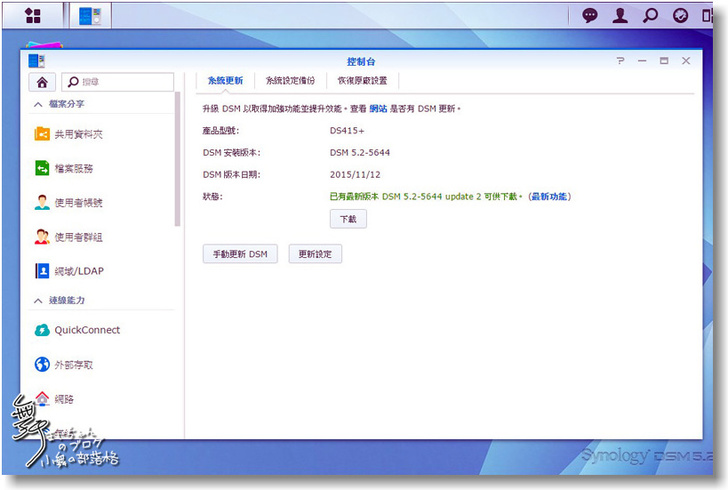
Task: Open 網域/LDAP domain icon
Action: click(x=42, y=271)
